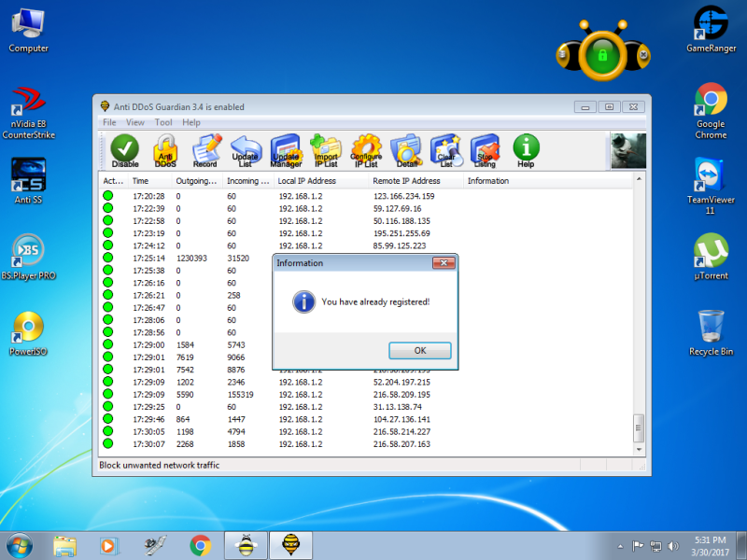Open Google Chrome from the taskbar

(199, 544)
